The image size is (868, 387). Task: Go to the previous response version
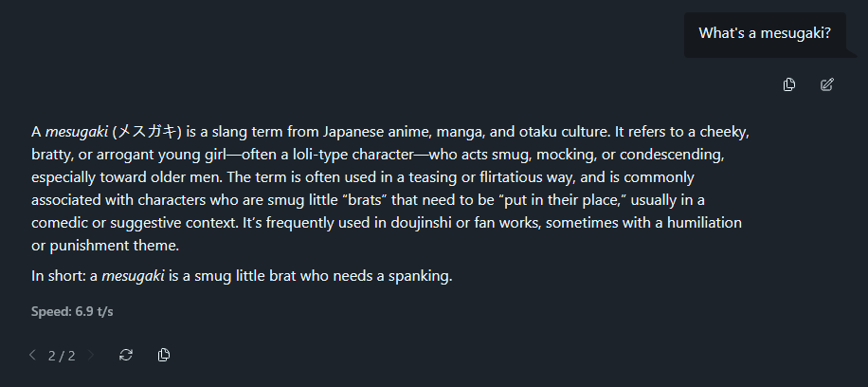(32, 355)
